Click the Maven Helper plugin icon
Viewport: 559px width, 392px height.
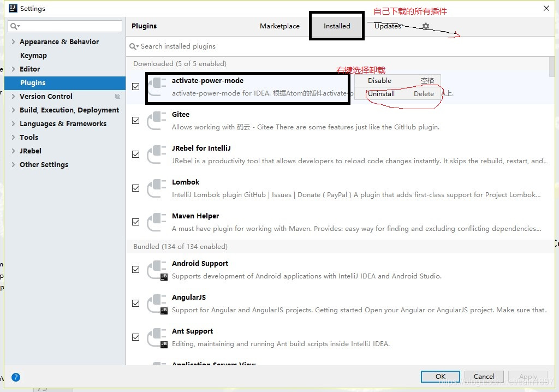(x=157, y=223)
